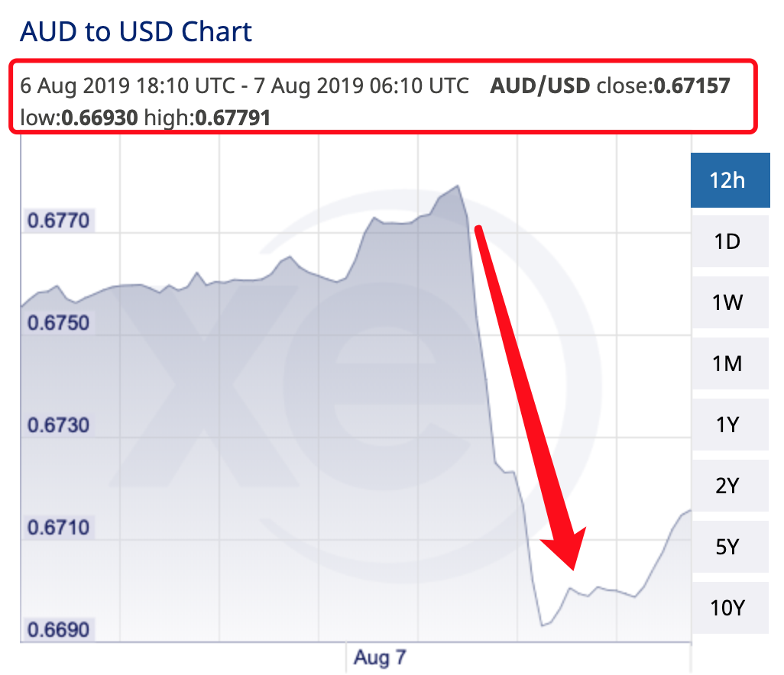Click the high value 0.67791

pyautogui.click(x=232, y=118)
